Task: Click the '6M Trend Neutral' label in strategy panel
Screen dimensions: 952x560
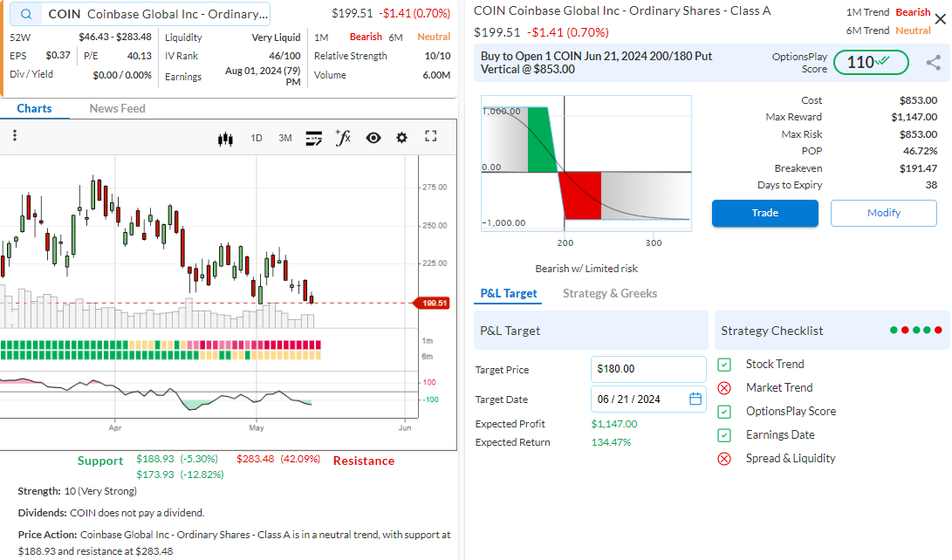Action: pyautogui.click(x=888, y=31)
